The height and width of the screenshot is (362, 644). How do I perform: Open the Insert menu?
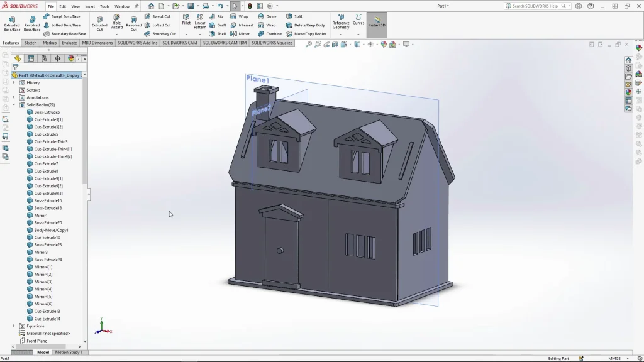pos(90,6)
